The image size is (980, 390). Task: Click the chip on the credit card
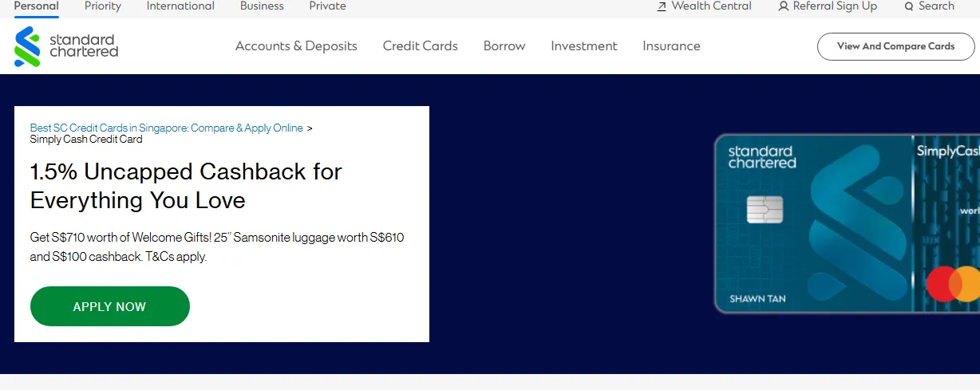pos(765,209)
